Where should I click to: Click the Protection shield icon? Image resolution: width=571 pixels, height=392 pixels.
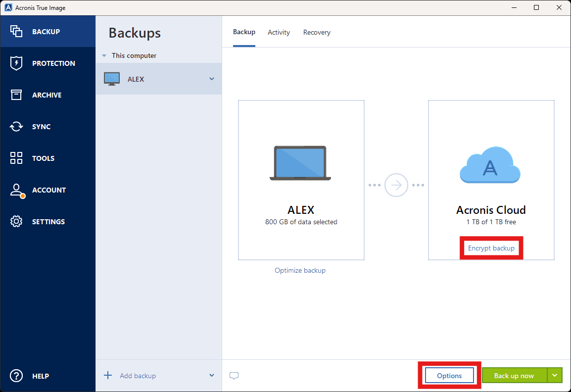coord(16,63)
